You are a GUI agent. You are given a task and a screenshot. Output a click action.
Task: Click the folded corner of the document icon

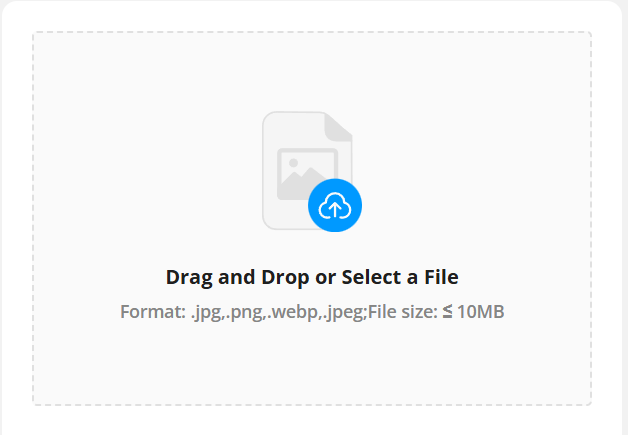click(339, 125)
